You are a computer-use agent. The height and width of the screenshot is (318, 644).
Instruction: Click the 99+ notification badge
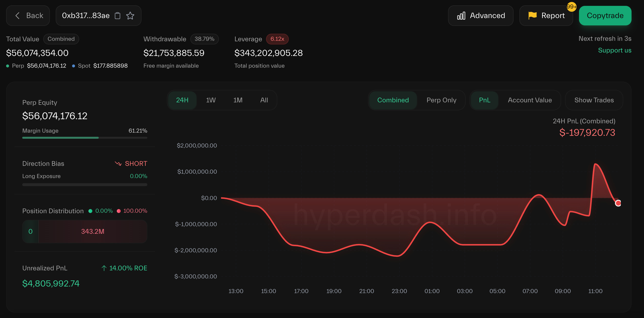point(571,7)
